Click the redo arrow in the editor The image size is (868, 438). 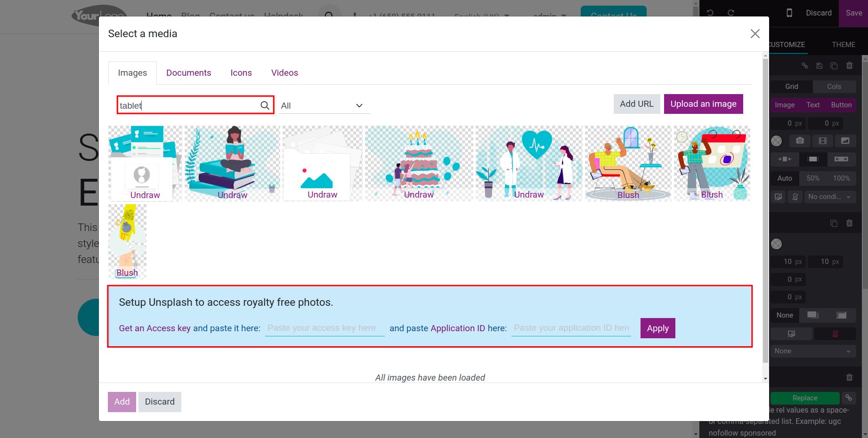click(x=731, y=13)
